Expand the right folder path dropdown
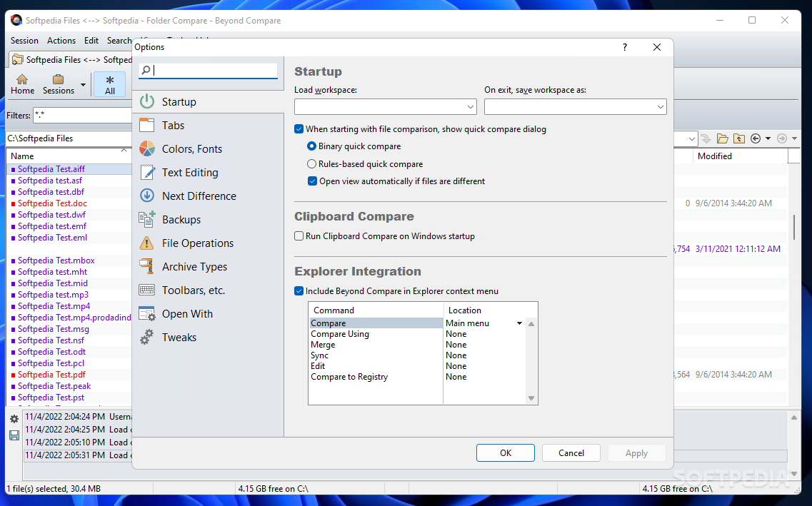This screenshot has width=812, height=506. [x=692, y=138]
